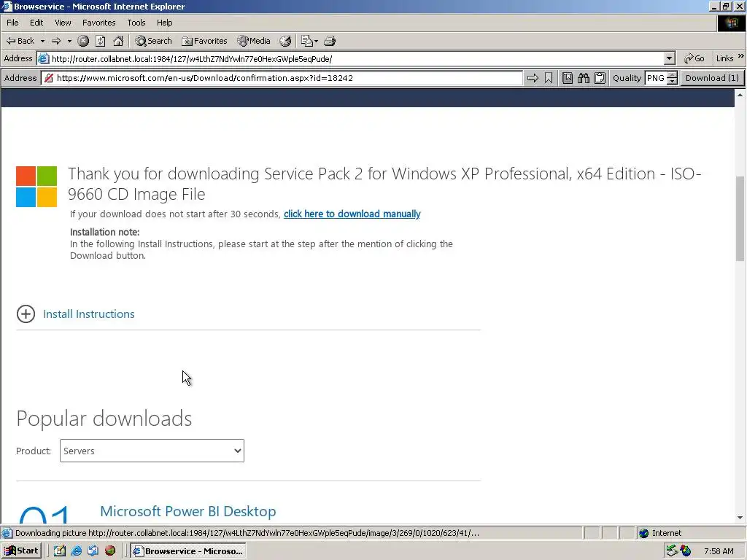
Task: Click the Stop loading icon
Action: coord(83,41)
